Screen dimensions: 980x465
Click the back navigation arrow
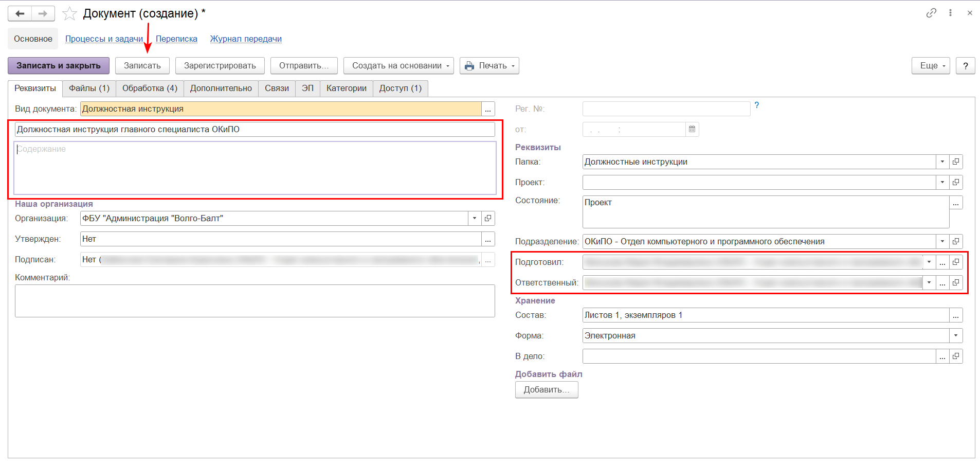tap(20, 13)
